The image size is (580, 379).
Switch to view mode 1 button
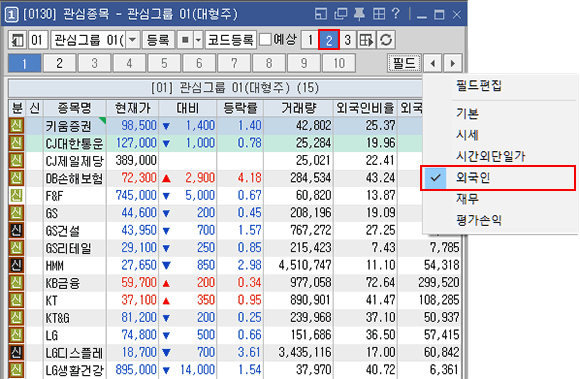point(310,40)
